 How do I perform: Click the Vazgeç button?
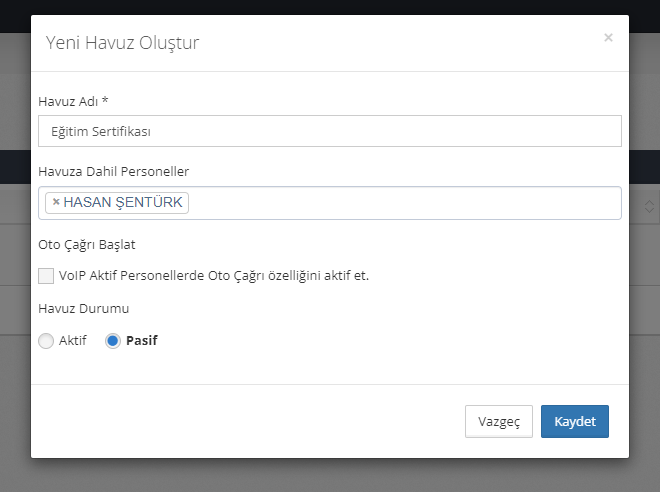498,422
